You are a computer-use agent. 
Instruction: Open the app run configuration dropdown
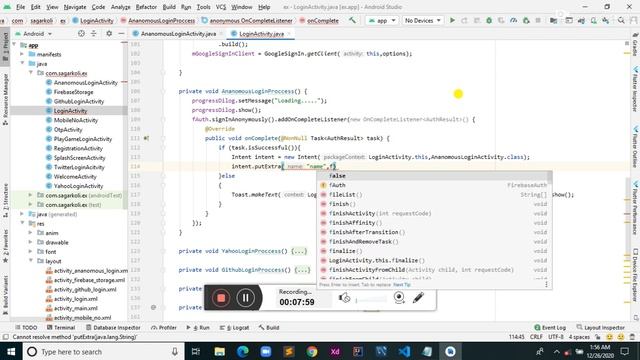coord(382,20)
